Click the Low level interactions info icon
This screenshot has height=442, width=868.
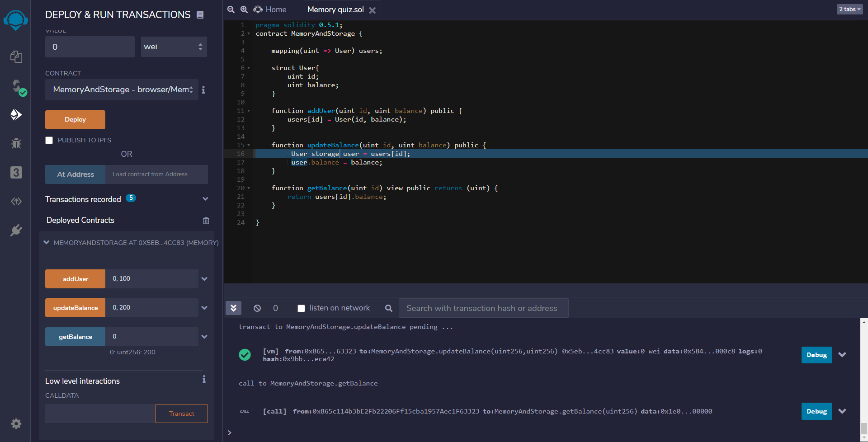click(x=204, y=379)
